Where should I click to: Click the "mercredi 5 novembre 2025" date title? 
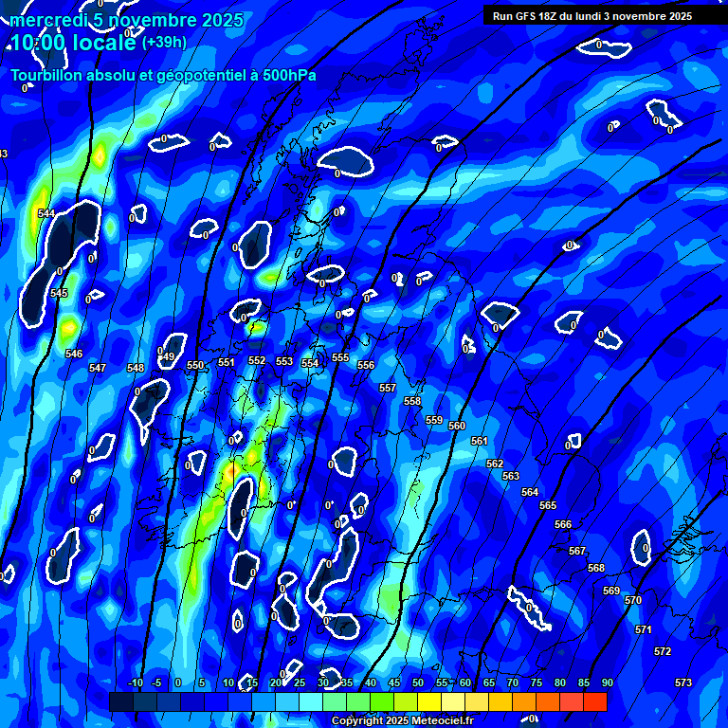coord(128,20)
